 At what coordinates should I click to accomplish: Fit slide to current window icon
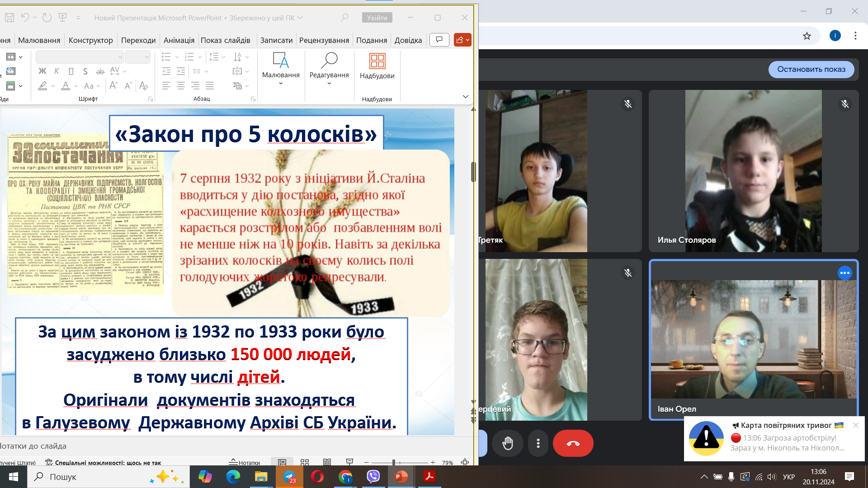point(465,462)
